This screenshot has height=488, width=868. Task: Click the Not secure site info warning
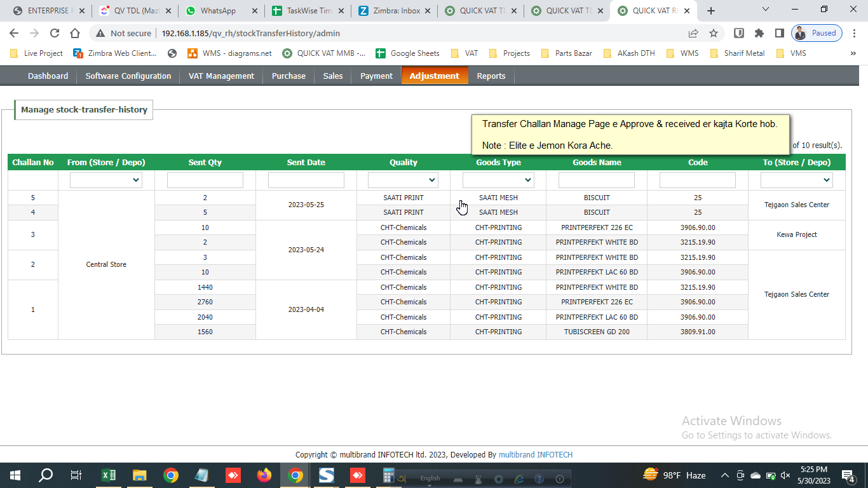coord(123,33)
